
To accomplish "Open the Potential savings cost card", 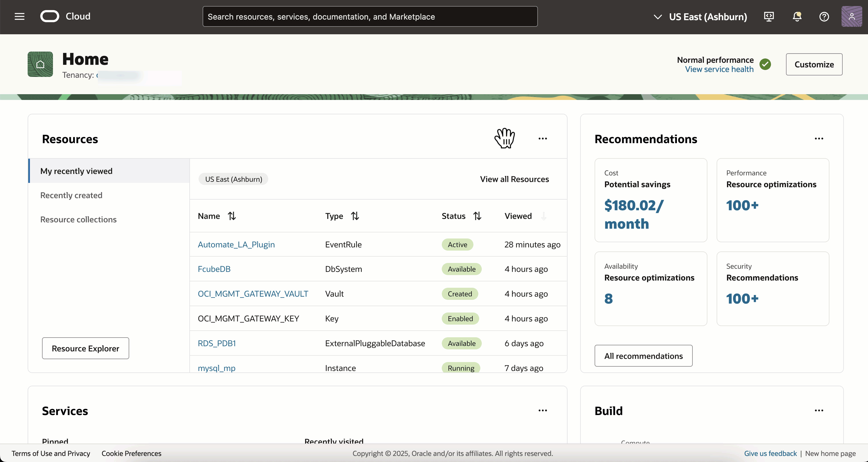I will point(650,200).
